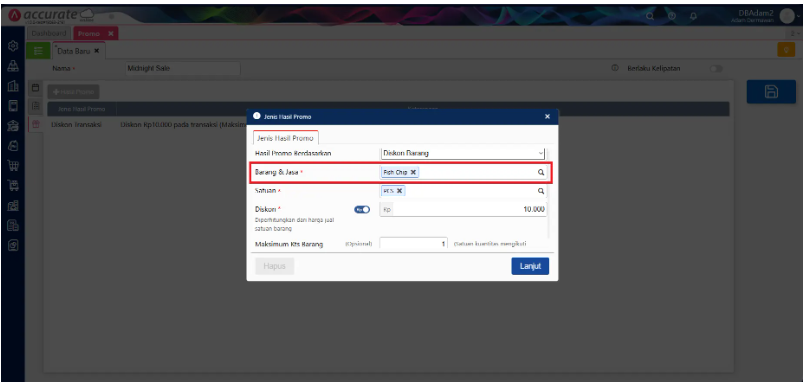The width and height of the screenshot is (803, 382).
Task: Search Barang & Jasa with magnifier icon
Action: point(541,173)
